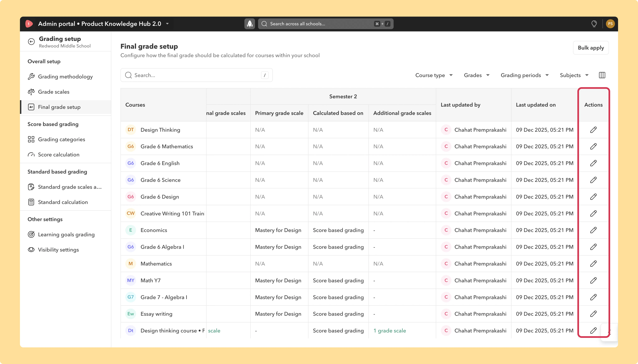638x364 pixels.
Task: Click the Grade 7 - Algebra I course name
Action: (x=164, y=297)
